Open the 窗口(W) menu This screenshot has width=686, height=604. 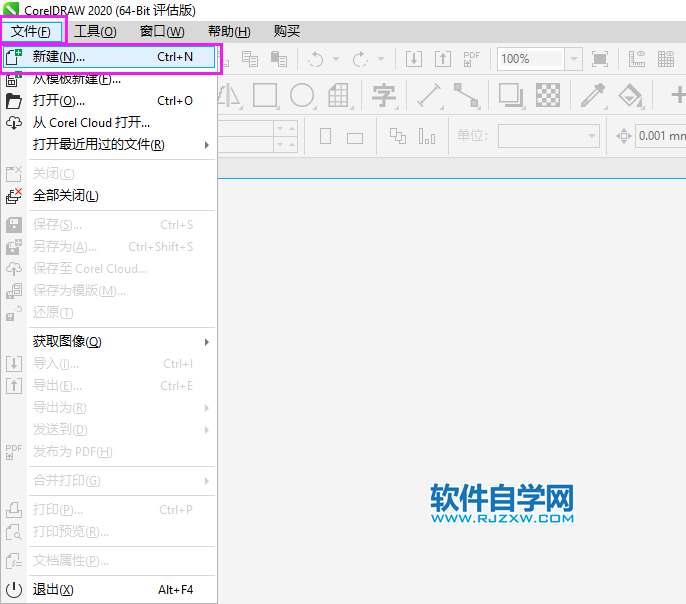tap(162, 31)
